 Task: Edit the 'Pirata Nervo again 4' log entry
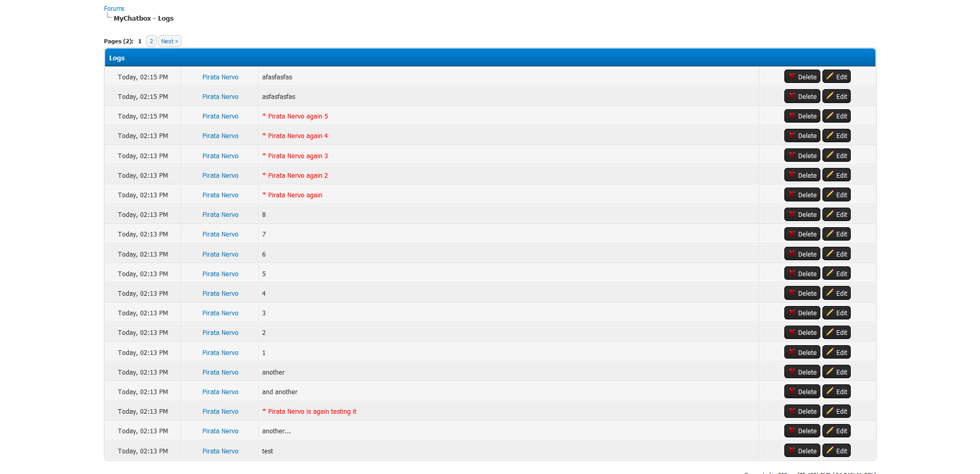coord(836,136)
